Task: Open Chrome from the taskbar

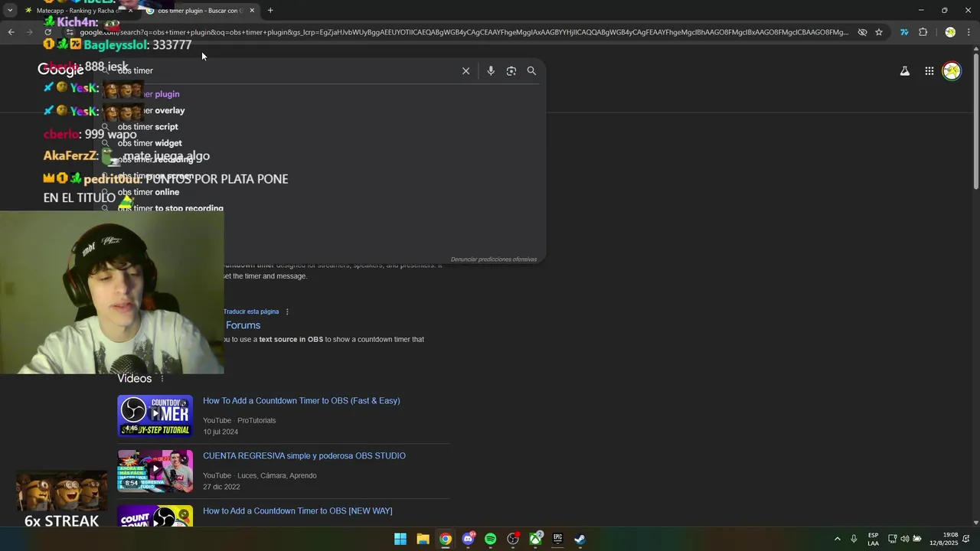Action: point(445,539)
